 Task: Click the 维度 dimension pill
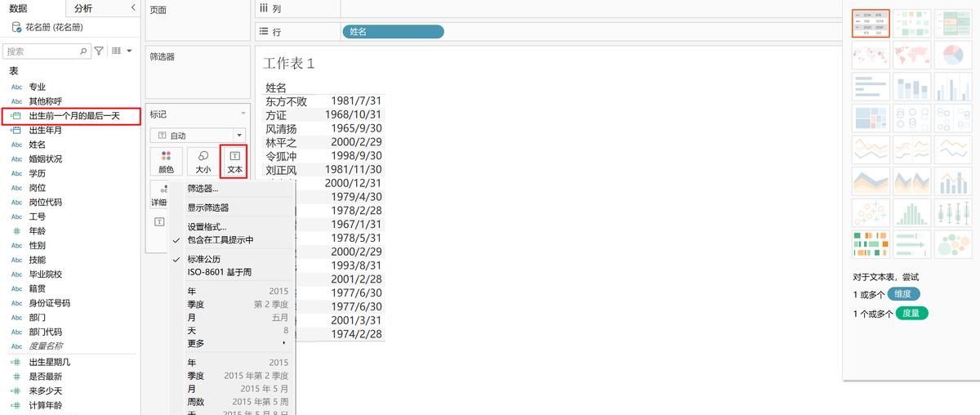(904, 294)
